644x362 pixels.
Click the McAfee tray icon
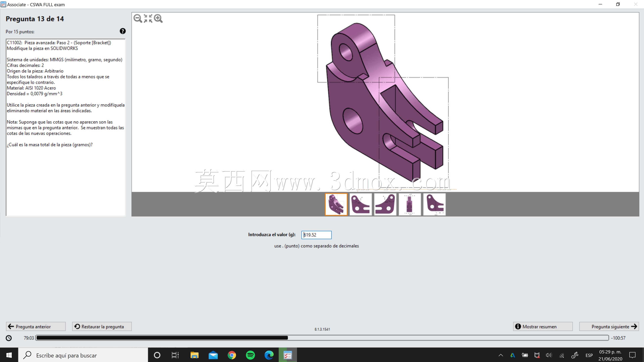[x=537, y=355]
